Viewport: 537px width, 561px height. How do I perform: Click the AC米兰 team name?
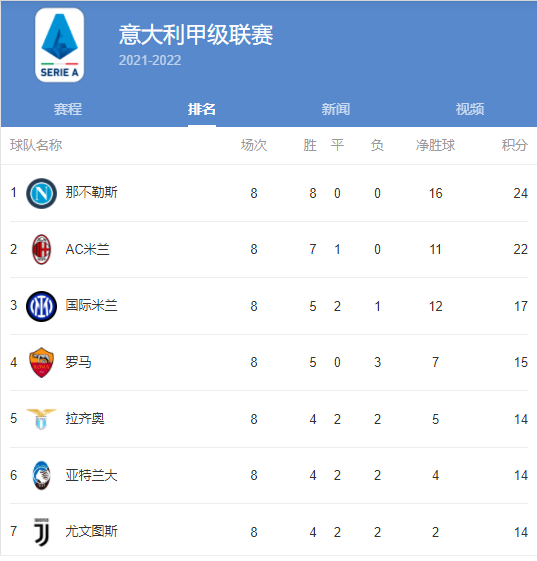click(x=87, y=249)
